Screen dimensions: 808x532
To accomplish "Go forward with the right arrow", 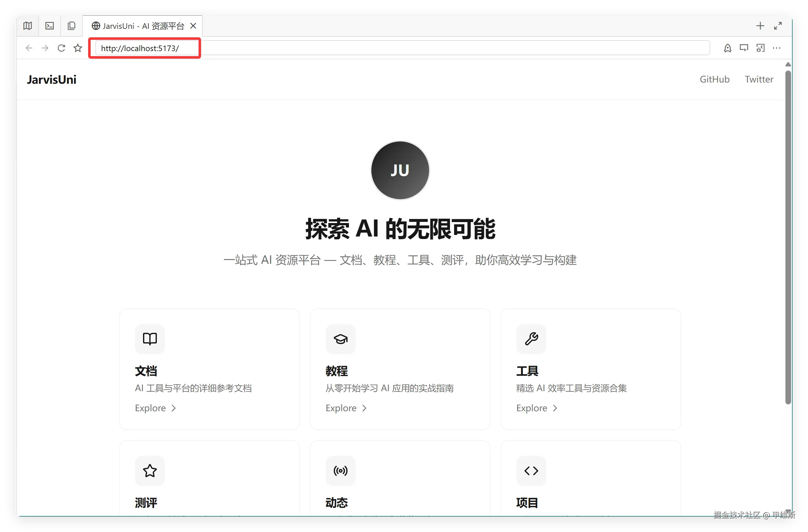I will click(45, 48).
